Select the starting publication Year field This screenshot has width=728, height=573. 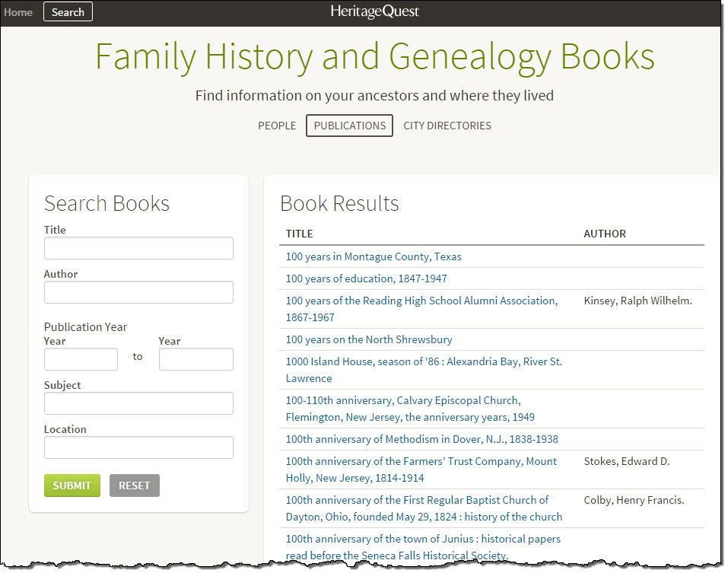click(81, 358)
